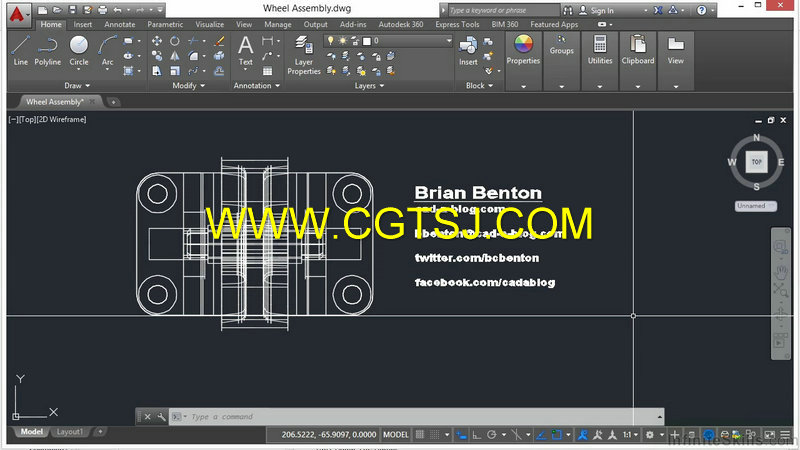
Task: Click the Copy tool in Modify panel
Action: pyautogui.click(x=157, y=56)
